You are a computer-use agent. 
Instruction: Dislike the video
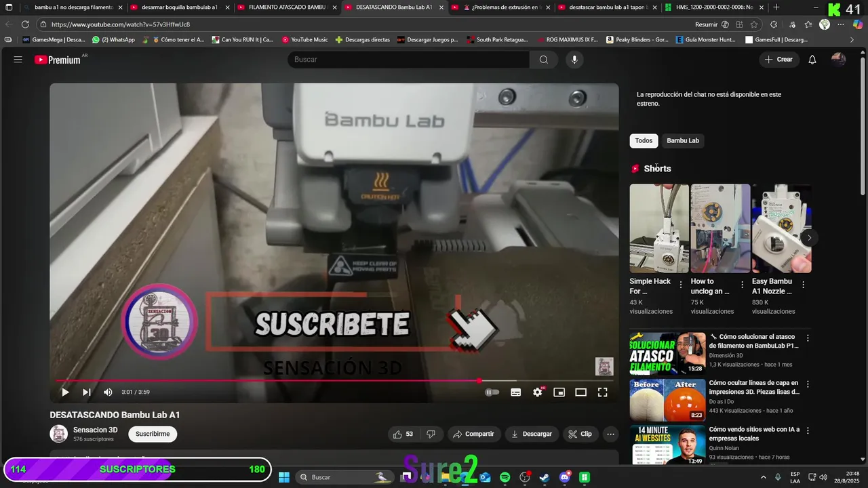coord(431,434)
